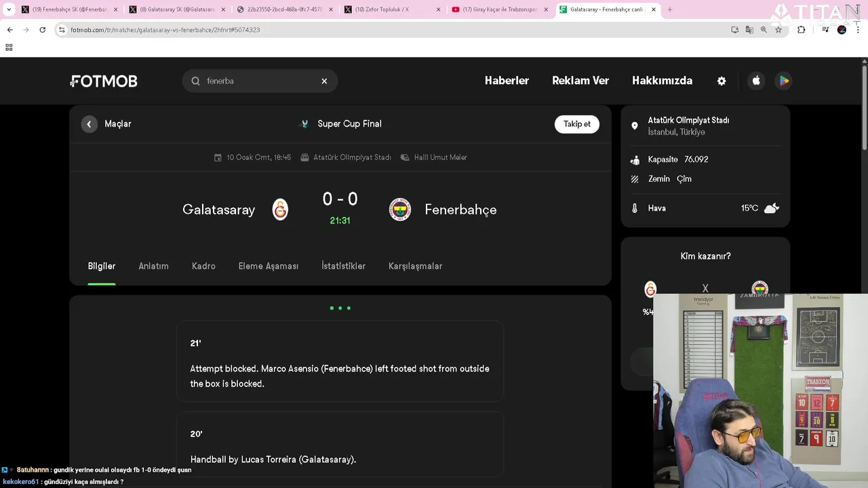Open the Chrome extensions puzzle icon
Image resolution: width=868 pixels, height=488 pixels.
pyautogui.click(x=801, y=30)
